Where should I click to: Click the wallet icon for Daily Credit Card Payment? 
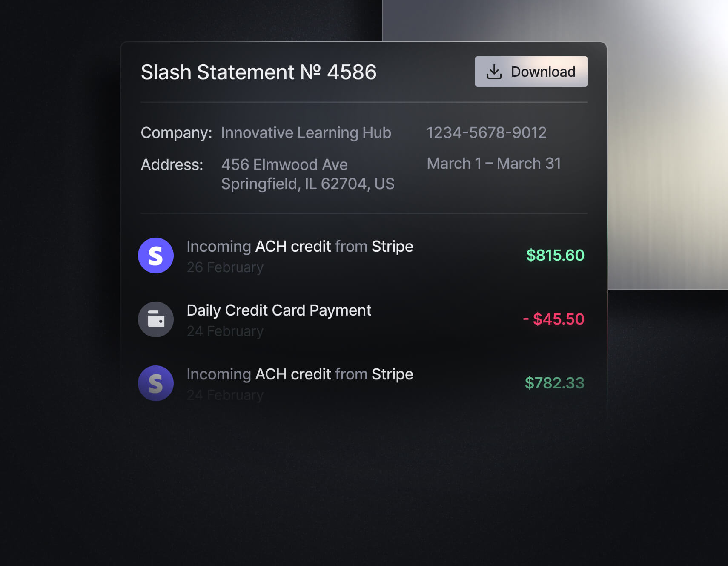click(x=156, y=319)
